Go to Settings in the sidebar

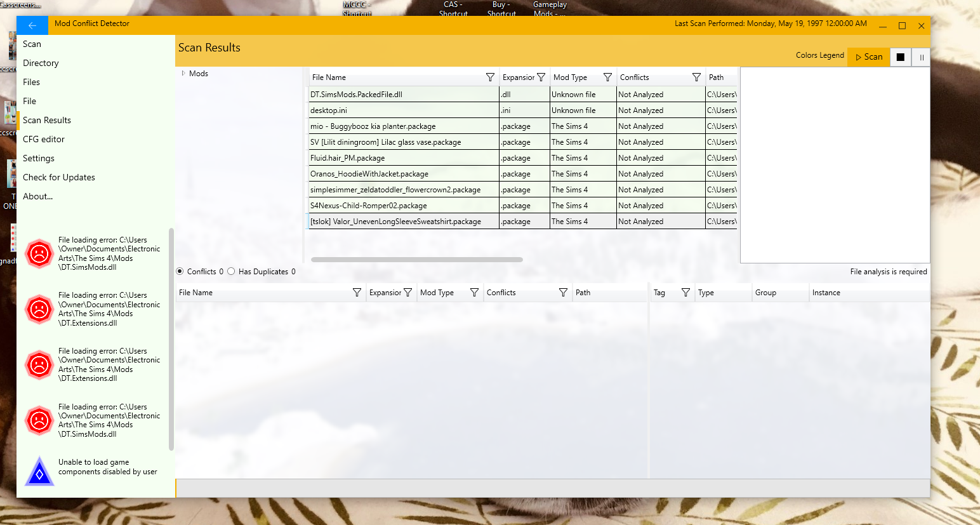[39, 158]
